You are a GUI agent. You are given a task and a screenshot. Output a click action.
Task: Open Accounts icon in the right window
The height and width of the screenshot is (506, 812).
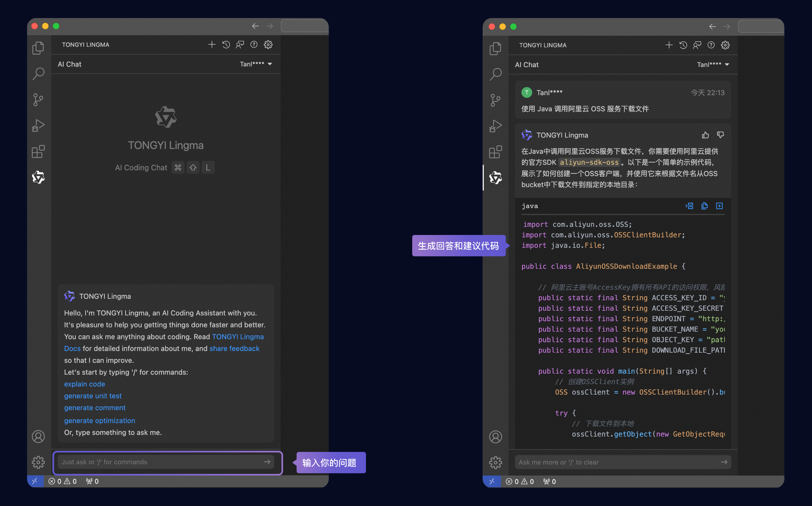coord(495,437)
